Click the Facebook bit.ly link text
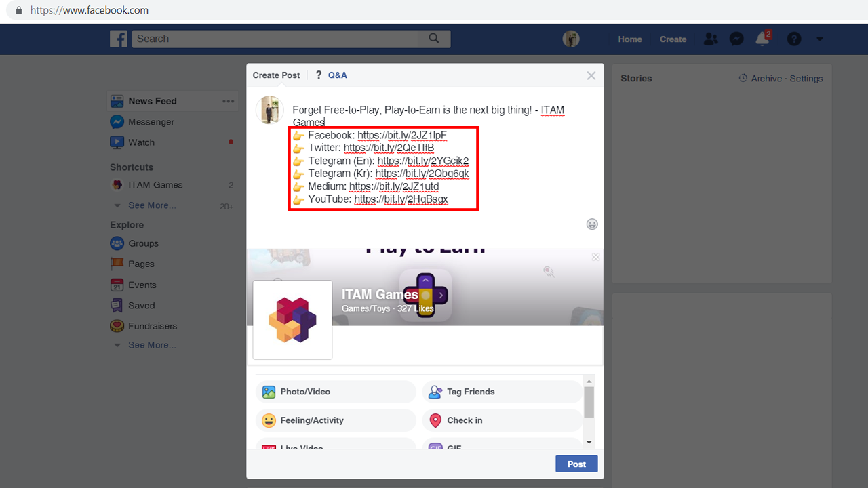This screenshot has width=868, height=488. pyautogui.click(x=402, y=135)
